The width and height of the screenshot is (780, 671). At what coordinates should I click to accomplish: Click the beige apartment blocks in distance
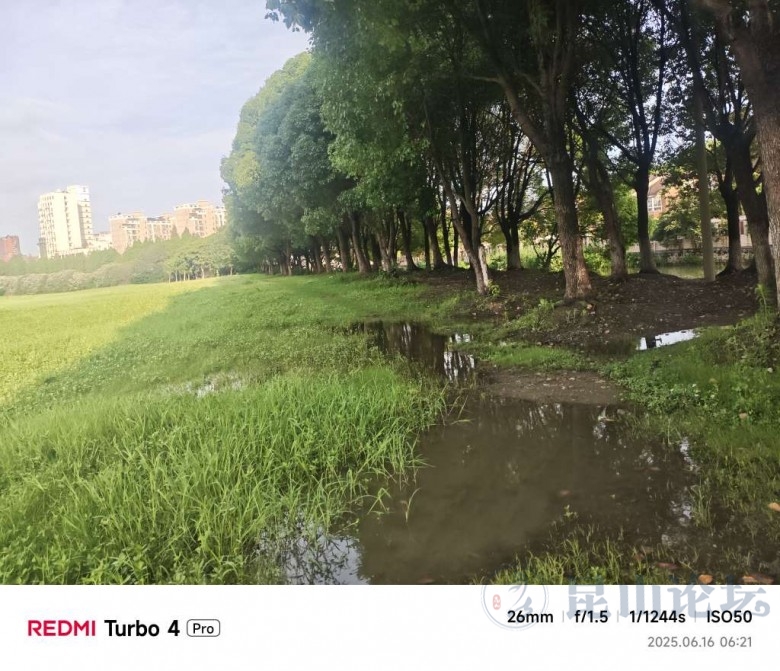click(x=167, y=223)
